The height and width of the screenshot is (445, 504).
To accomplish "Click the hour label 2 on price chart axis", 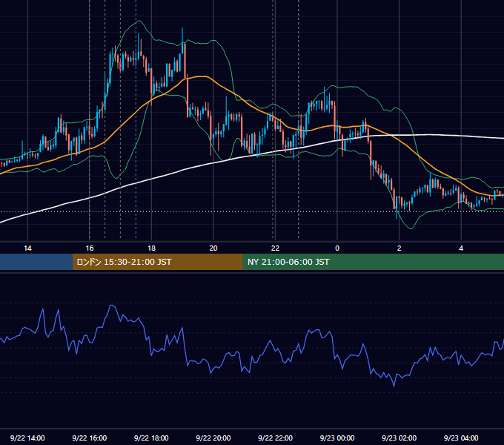I will [399, 248].
